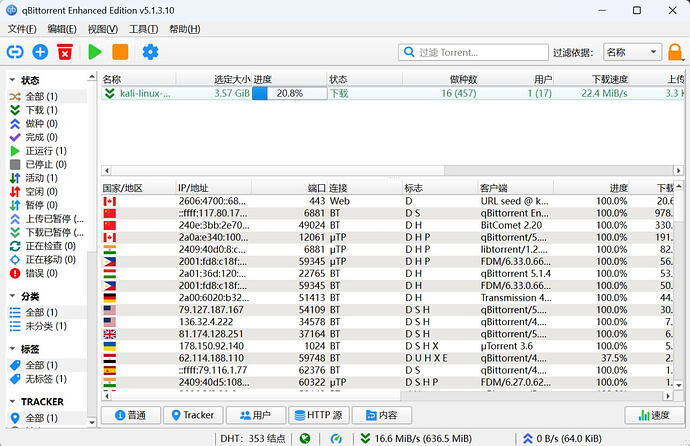
Task: Open the 编辑(E) menu
Action: (62, 29)
